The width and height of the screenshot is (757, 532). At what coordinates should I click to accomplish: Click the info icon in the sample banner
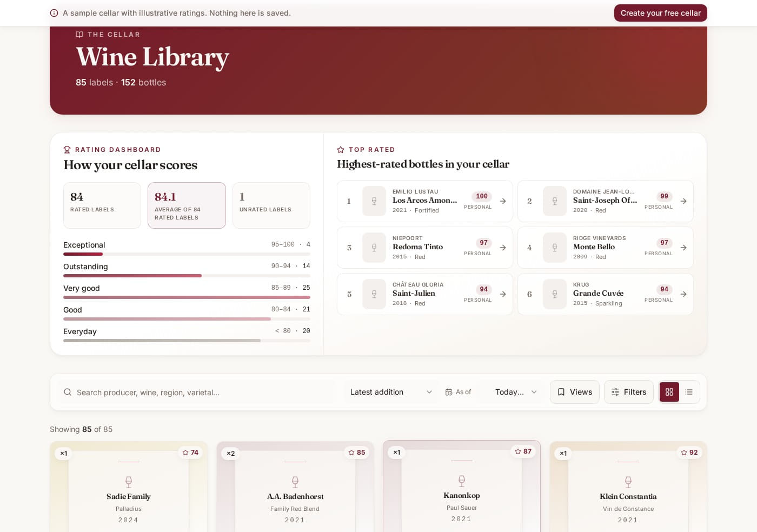pyautogui.click(x=54, y=13)
